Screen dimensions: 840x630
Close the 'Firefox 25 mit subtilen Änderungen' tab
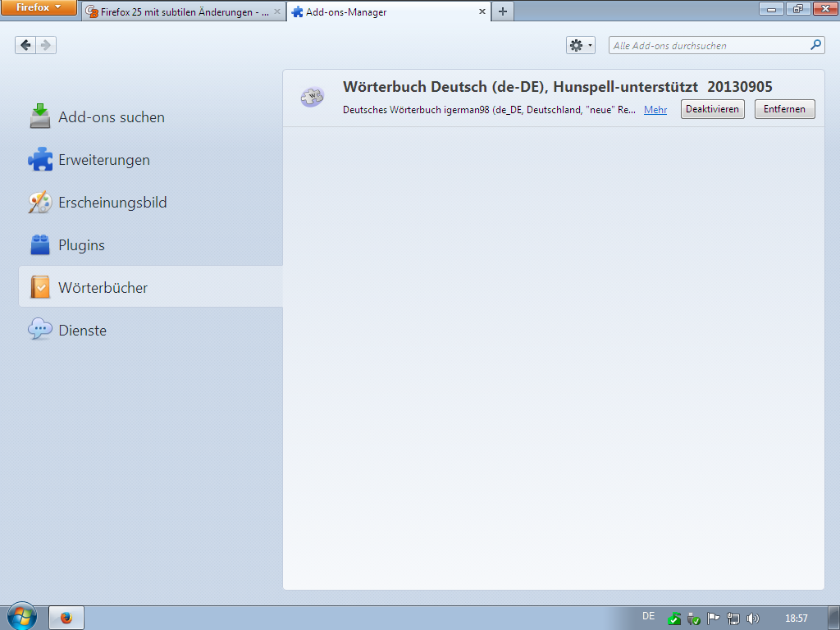point(277,11)
